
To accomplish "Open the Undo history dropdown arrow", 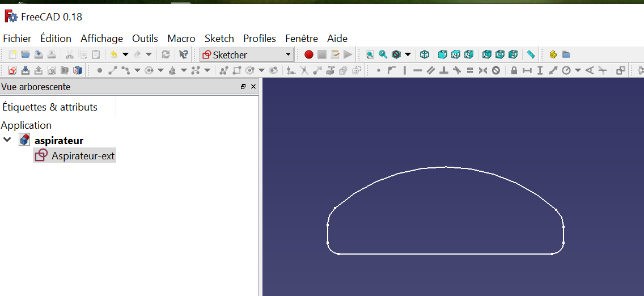I will point(125,54).
